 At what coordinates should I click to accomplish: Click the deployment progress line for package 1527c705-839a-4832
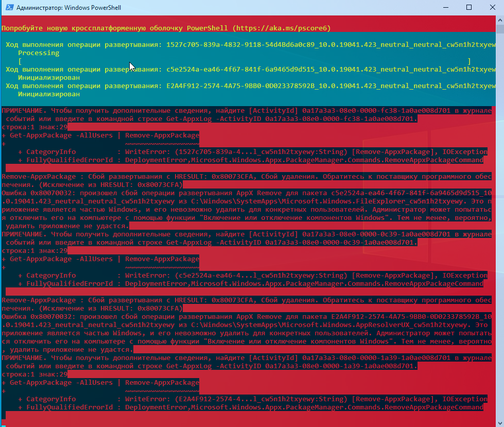coord(250,45)
